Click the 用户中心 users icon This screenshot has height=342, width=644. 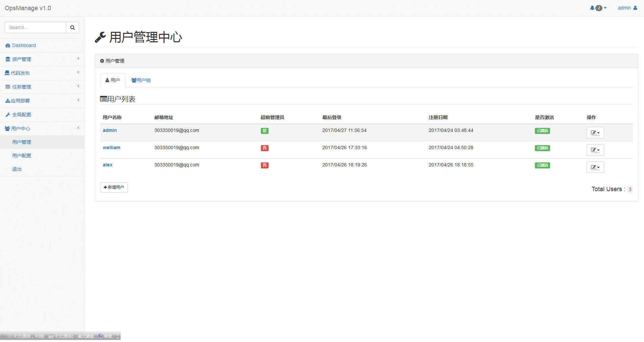7,129
